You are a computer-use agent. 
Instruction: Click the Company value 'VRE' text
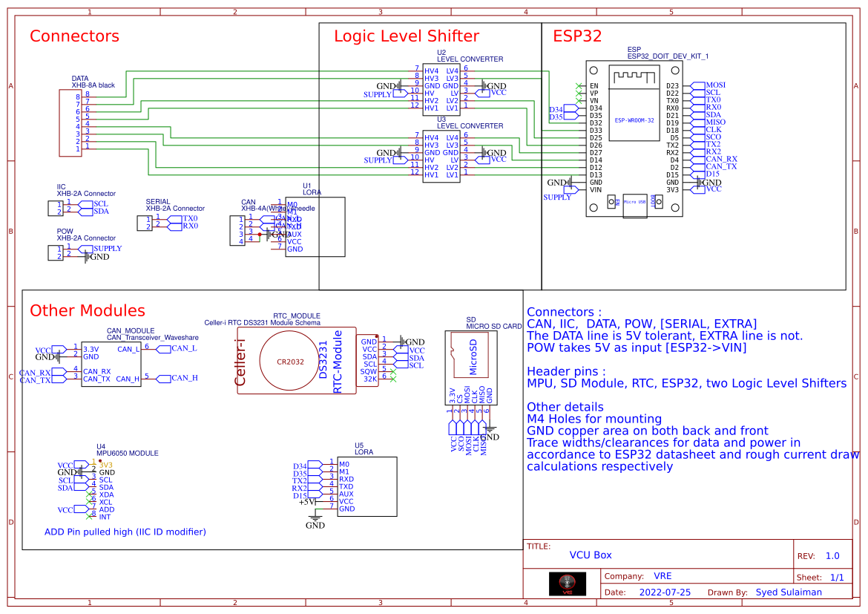662,576
